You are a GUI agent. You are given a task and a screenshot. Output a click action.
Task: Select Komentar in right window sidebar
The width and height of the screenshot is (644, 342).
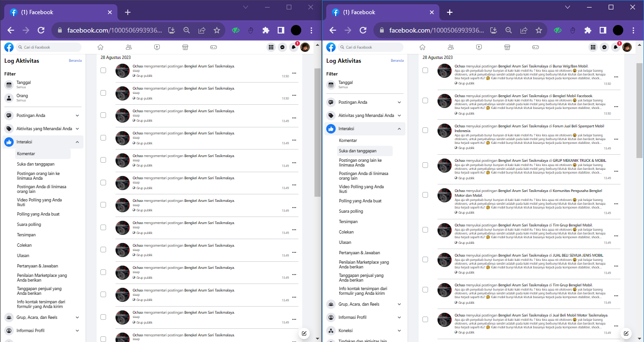(x=348, y=141)
